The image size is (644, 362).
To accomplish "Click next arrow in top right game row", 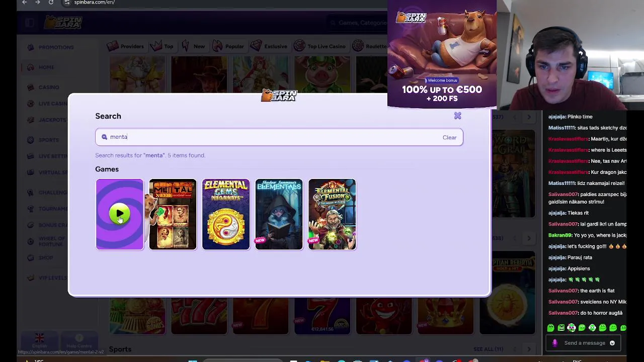I will pyautogui.click(x=529, y=117).
